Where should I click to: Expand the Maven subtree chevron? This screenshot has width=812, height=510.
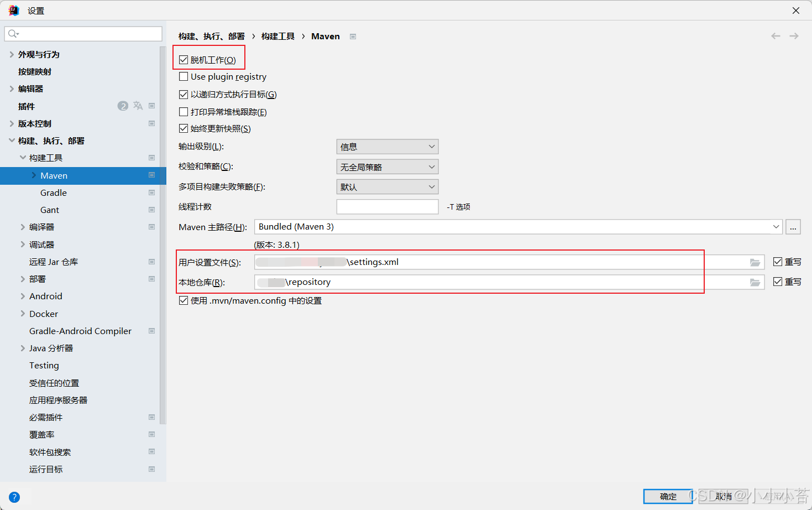coord(34,175)
